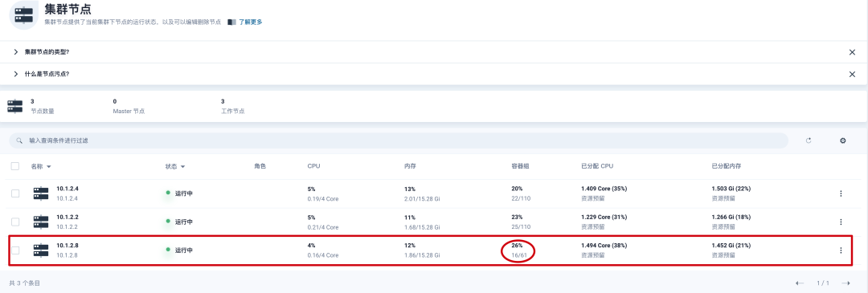Select checkbox for node 10.1.2.8
Viewport: 868px width, 293px height.
coord(15,250)
